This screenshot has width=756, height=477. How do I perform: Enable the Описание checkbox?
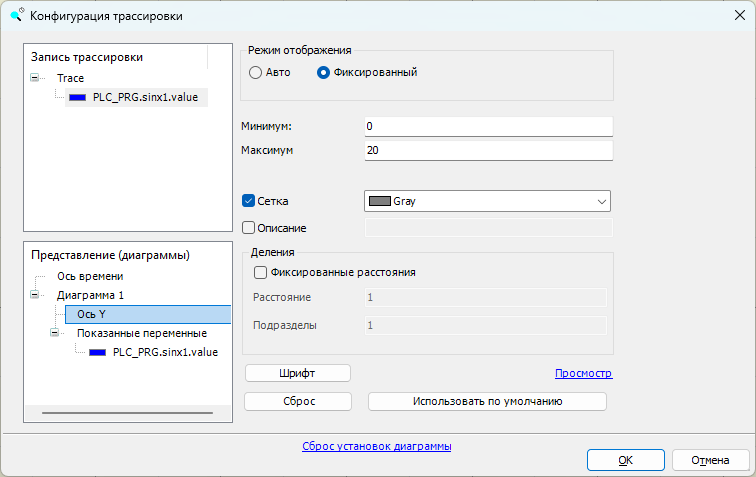coord(249,227)
